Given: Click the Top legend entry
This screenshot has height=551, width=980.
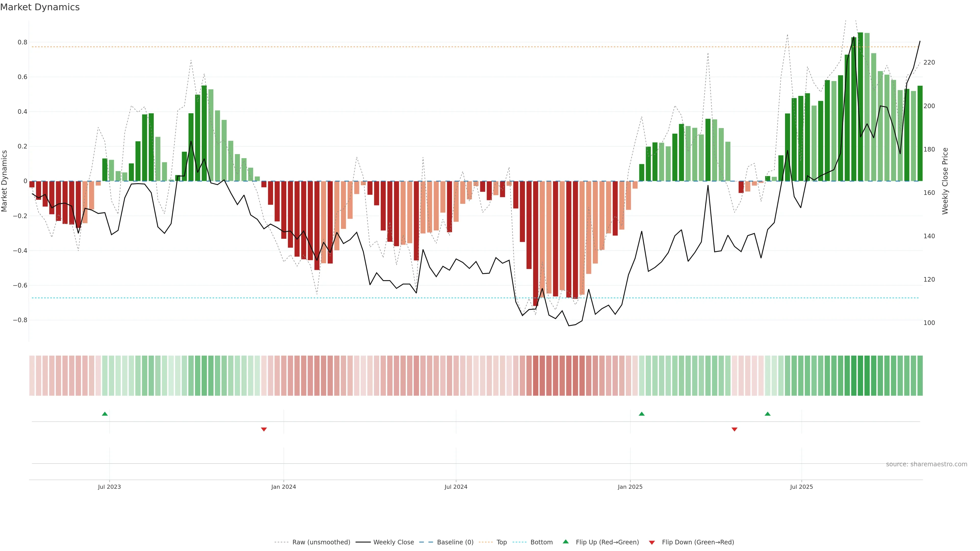Looking at the screenshot, I should (501, 542).
